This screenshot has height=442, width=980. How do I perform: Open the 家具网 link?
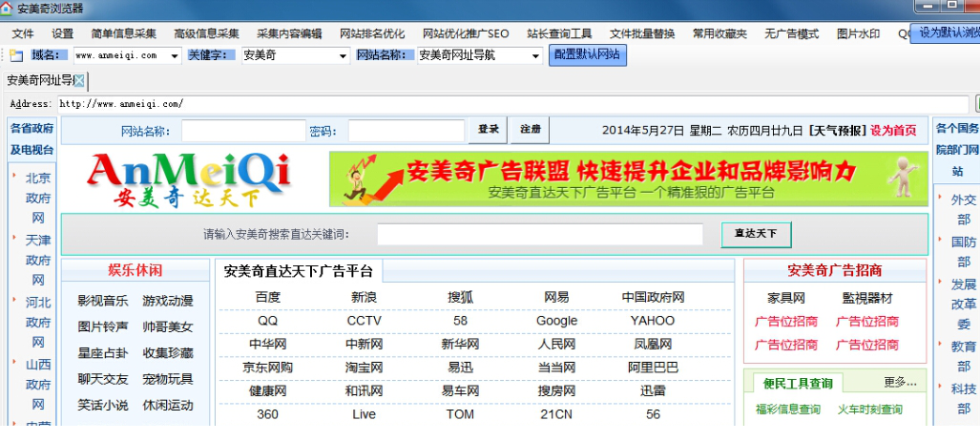click(785, 298)
